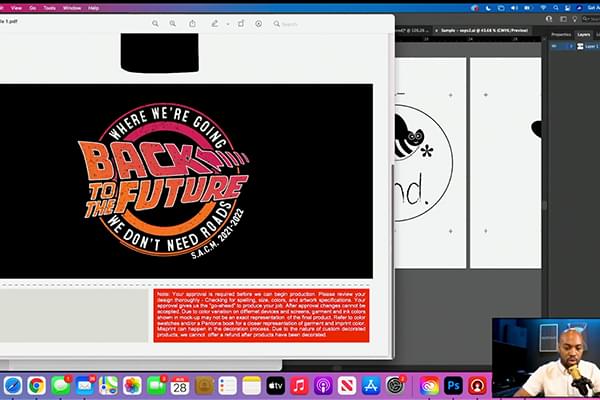Open the Window menu
The height and width of the screenshot is (400, 600).
(72, 7)
